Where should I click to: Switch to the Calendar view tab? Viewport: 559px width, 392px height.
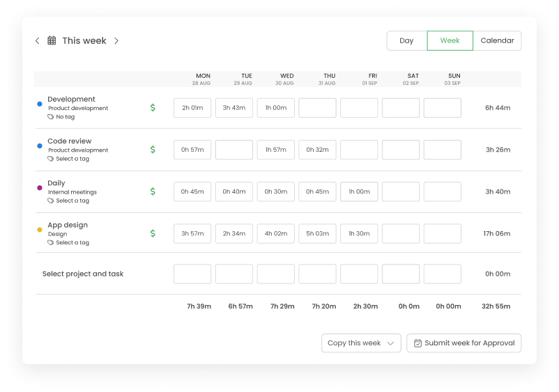tap(497, 40)
